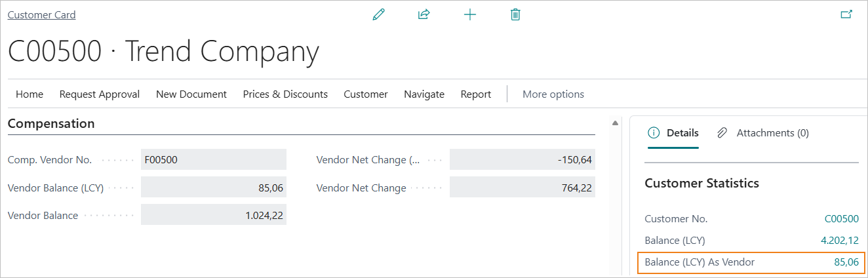Open customer number C00500 link
Viewport: 868px width, 278px height.
click(x=841, y=219)
